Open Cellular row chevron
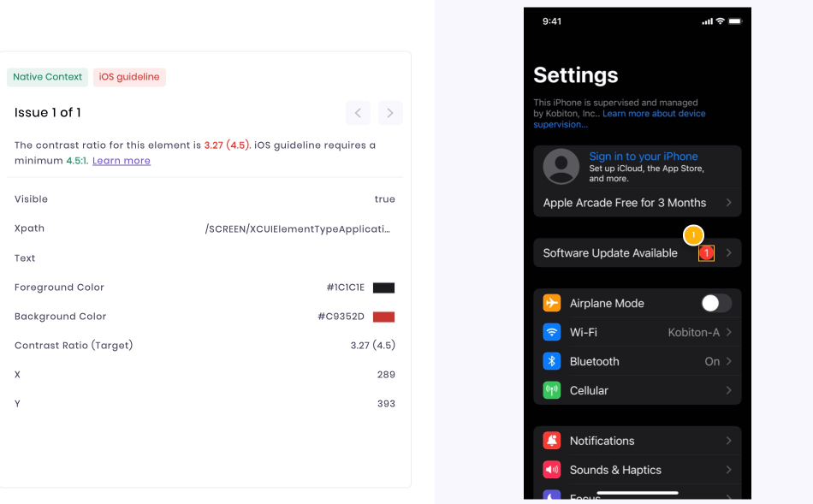The image size is (813, 504). coord(729,390)
